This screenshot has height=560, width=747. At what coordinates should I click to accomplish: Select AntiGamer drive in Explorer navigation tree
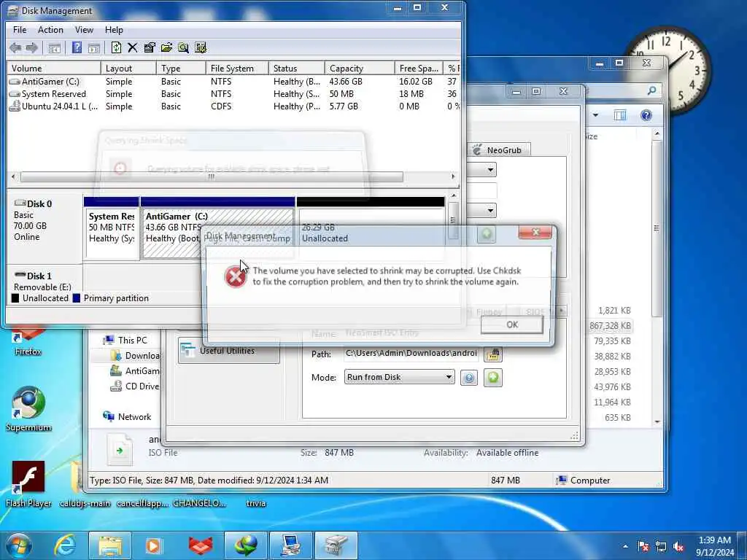pos(135,370)
